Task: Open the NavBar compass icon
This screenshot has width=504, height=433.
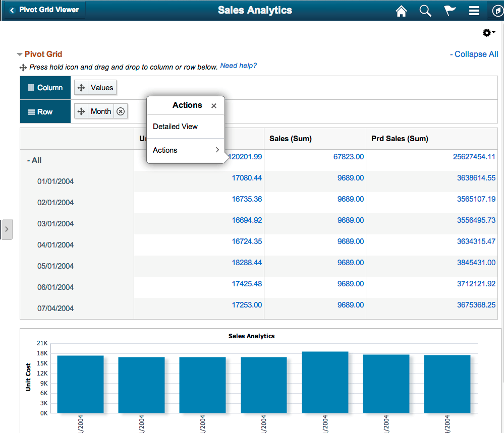Action: click(496, 11)
